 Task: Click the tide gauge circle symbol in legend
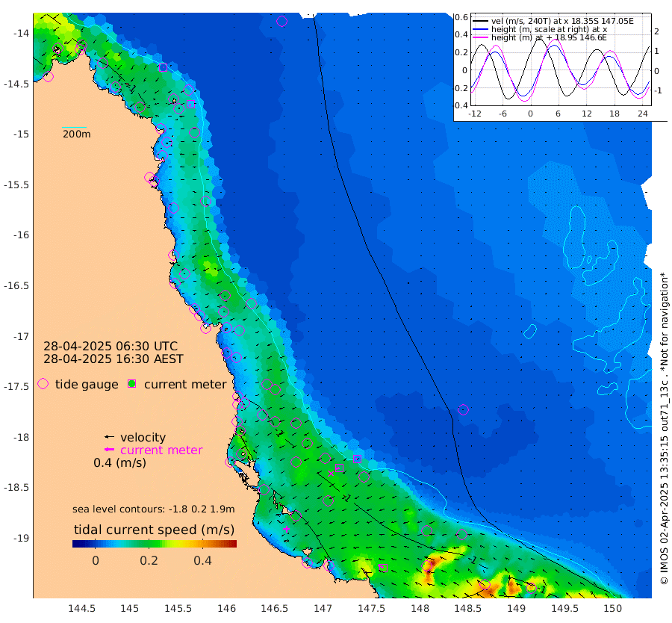coord(43,384)
